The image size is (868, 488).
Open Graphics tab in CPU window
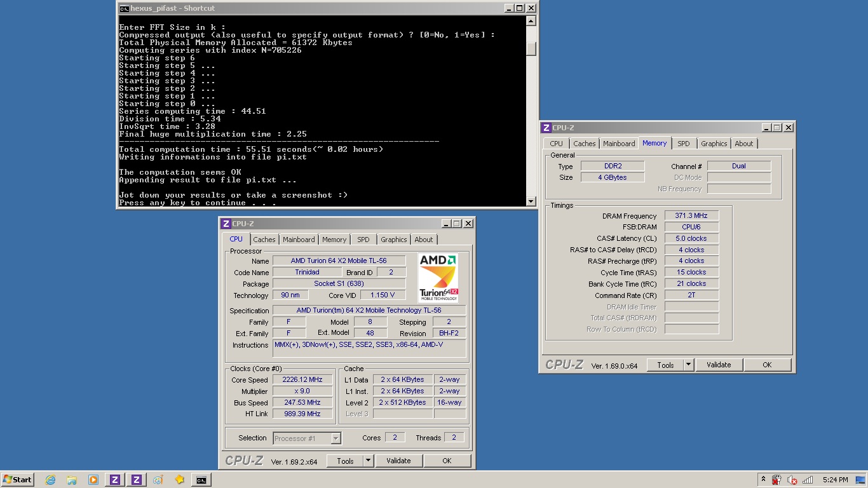(x=394, y=240)
